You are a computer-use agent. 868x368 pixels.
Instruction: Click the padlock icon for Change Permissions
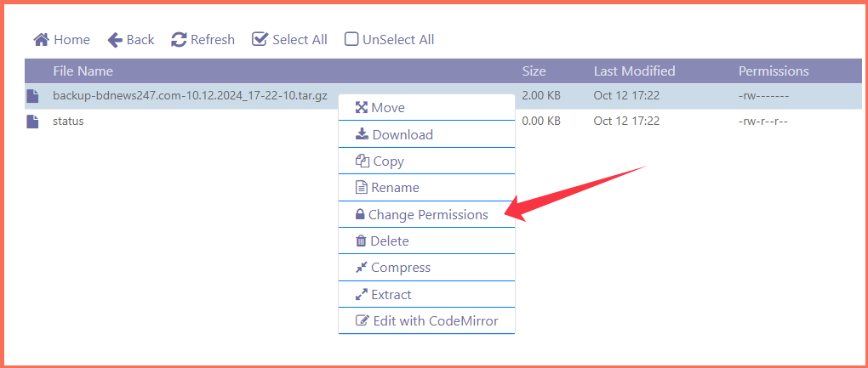360,214
